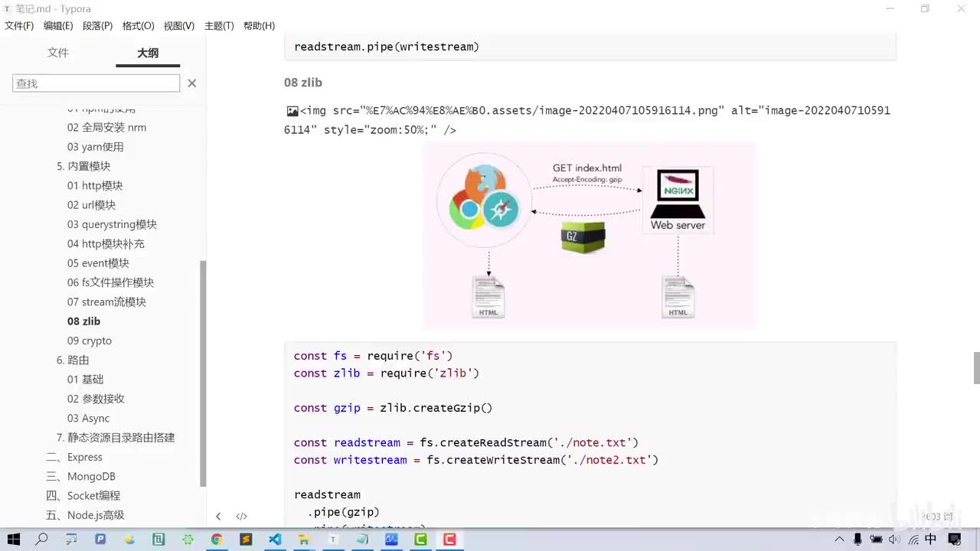Collapse the sidebar with the left arrow icon
The width and height of the screenshot is (980, 551).
click(x=218, y=517)
